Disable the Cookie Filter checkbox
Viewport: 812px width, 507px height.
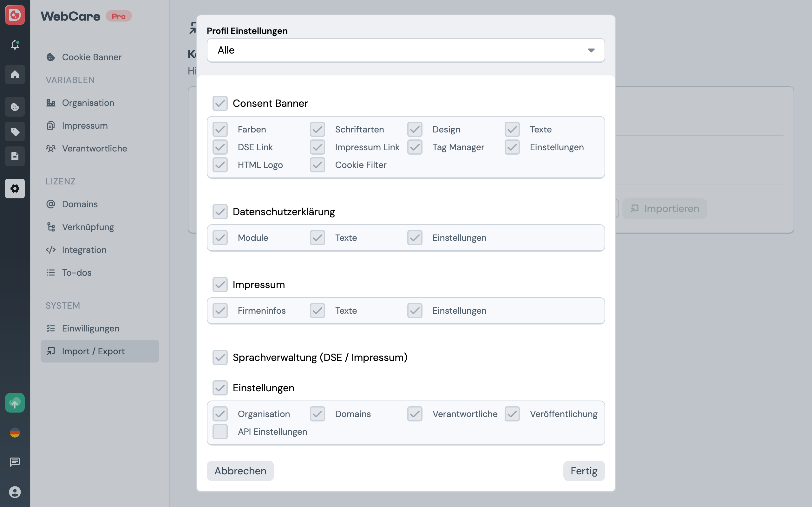point(317,165)
